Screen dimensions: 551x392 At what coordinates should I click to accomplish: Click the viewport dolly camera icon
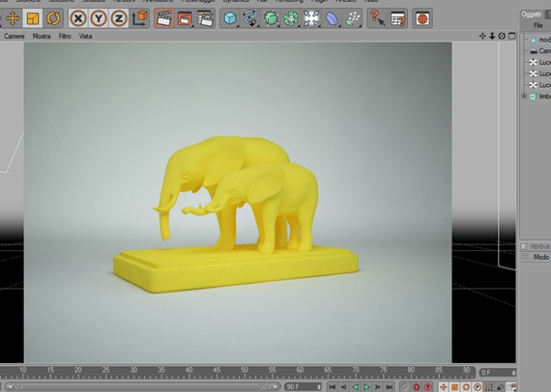click(x=492, y=36)
